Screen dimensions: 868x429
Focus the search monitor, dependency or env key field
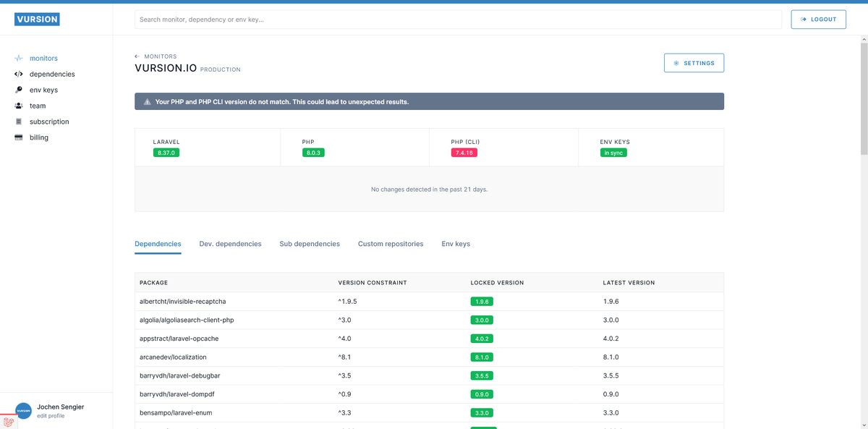click(458, 20)
